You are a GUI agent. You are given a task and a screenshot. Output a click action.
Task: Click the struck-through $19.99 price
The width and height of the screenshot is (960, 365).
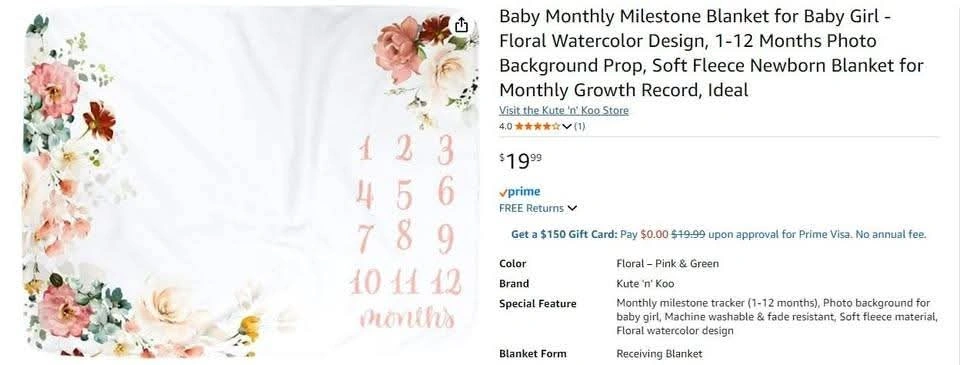coord(688,234)
